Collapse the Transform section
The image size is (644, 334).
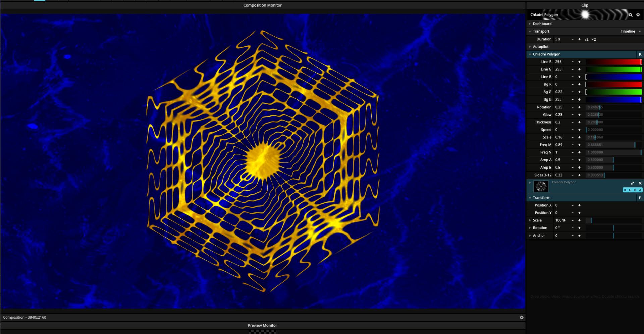pos(530,198)
